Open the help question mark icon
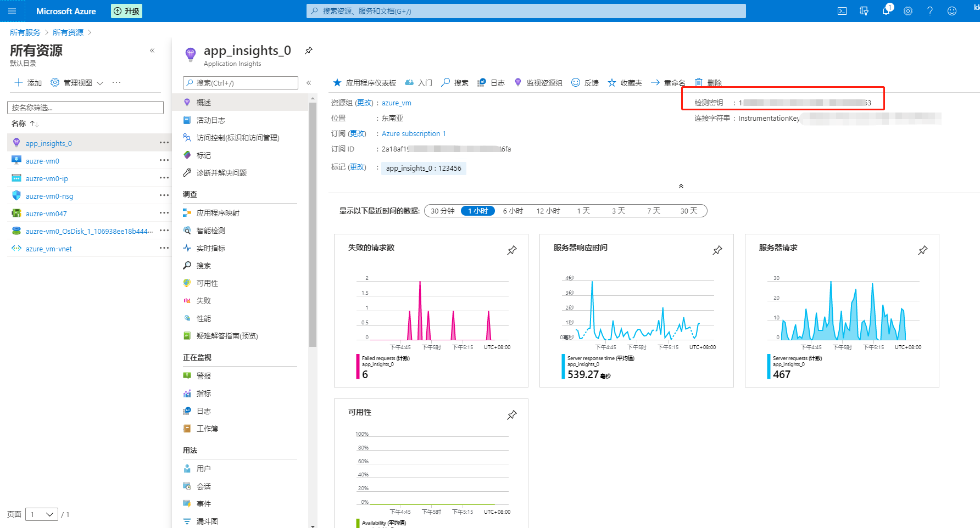Image resolution: width=980 pixels, height=528 pixels. (930, 11)
